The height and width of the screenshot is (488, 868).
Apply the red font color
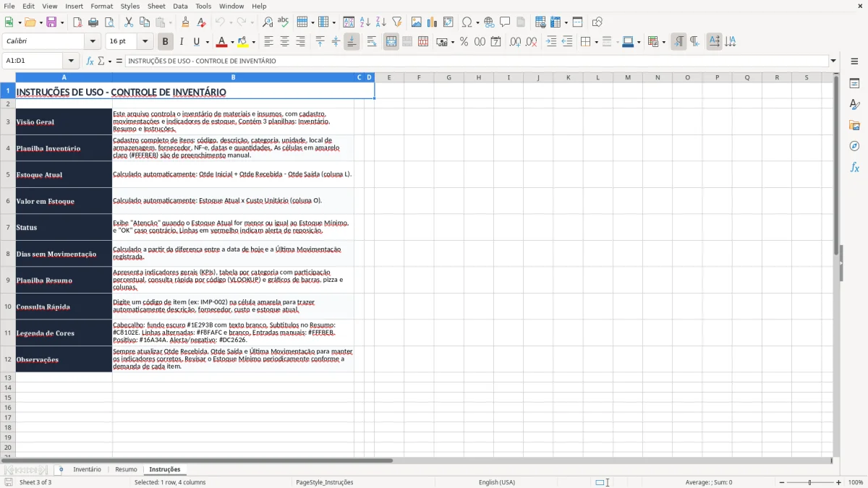click(x=222, y=42)
